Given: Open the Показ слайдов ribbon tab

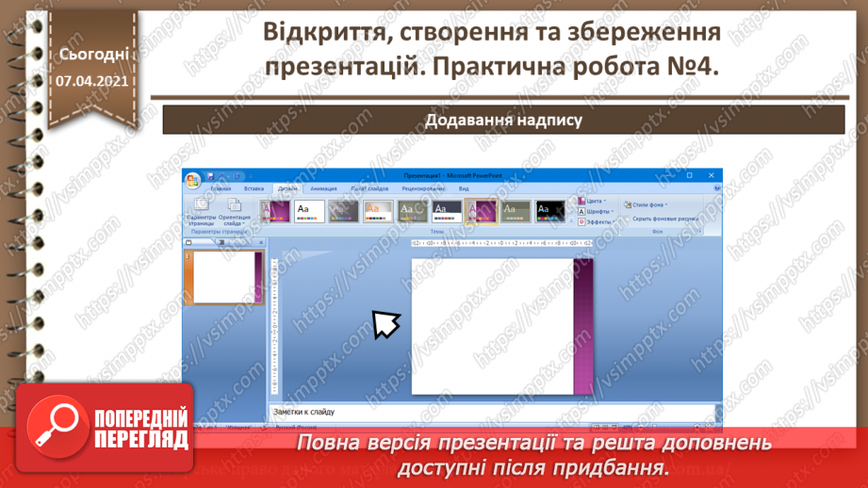Looking at the screenshot, I should point(369,188).
